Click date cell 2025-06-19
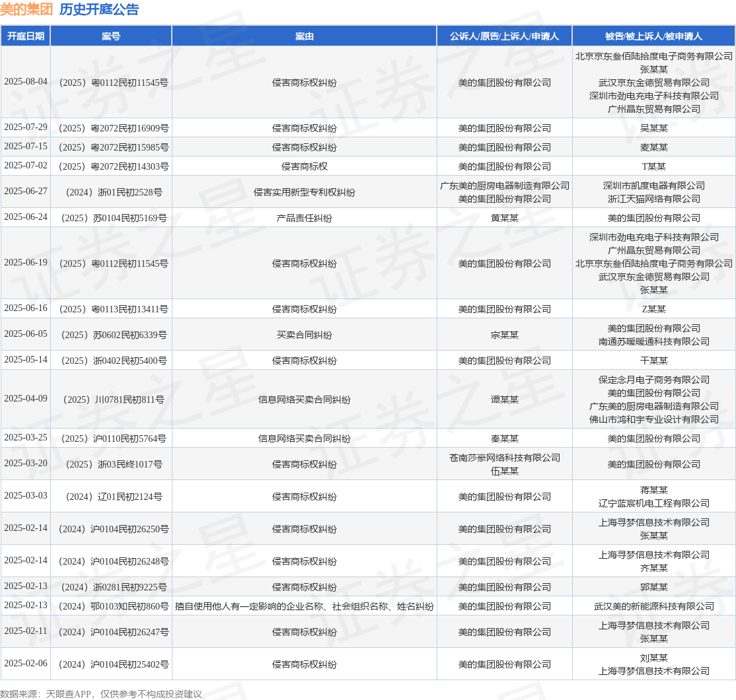The image size is (736, 700). (26, 263)
